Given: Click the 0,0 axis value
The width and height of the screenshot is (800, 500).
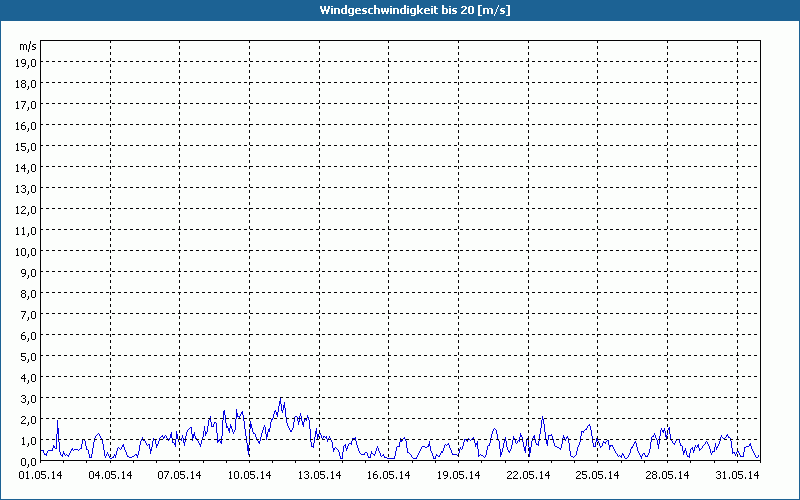Looking at the screenshot, I should click(x=28, y=461).
